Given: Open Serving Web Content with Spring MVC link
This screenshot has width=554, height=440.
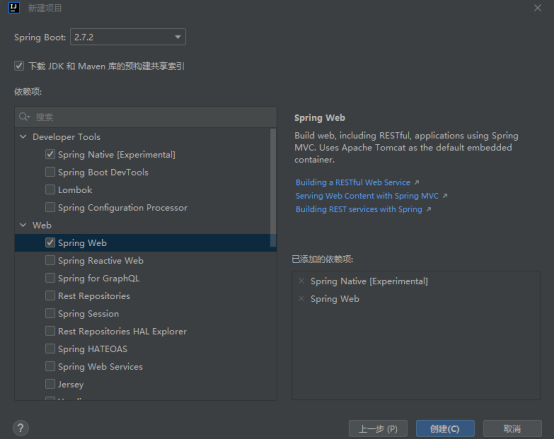Looking at the screenshot, I should click(367, 196).
